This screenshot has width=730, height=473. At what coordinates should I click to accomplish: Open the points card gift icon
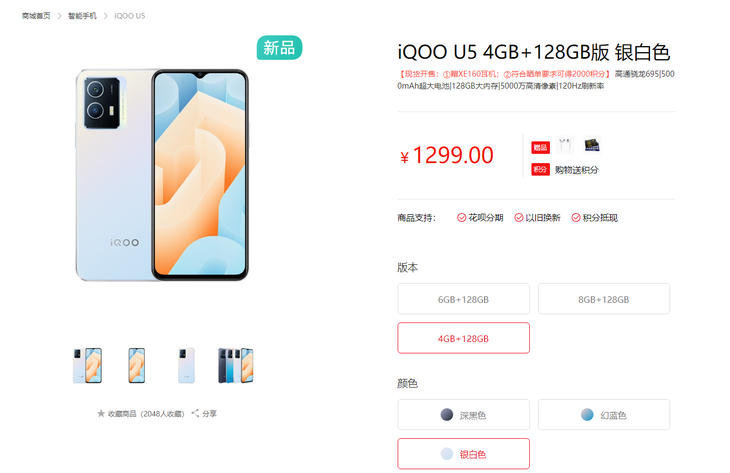click(x=592, y=146)
